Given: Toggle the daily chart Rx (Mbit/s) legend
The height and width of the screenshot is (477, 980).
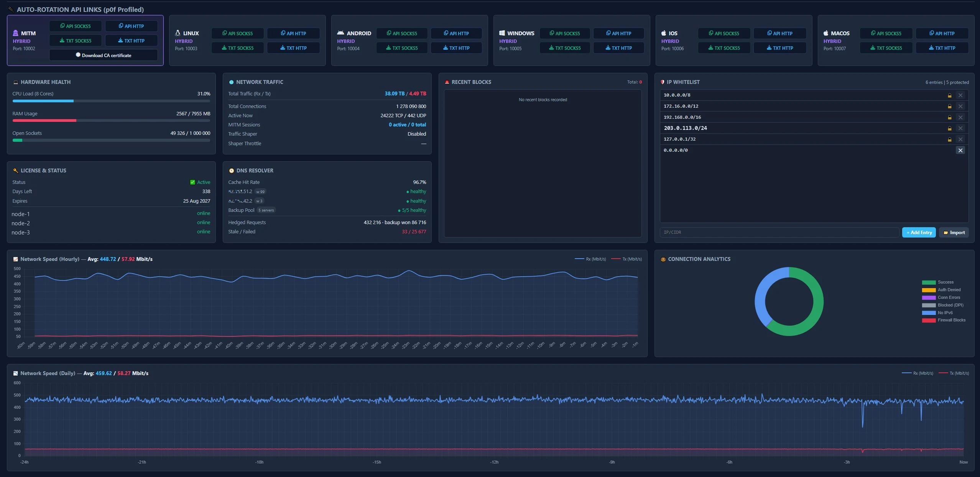Looking at the screenshot, I should pos(918,373).
